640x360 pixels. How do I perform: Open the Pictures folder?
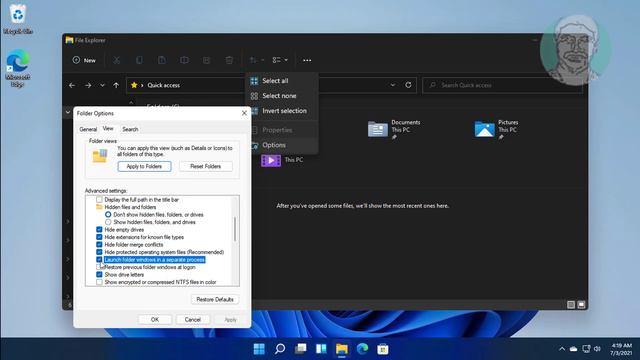click(496, 129)
